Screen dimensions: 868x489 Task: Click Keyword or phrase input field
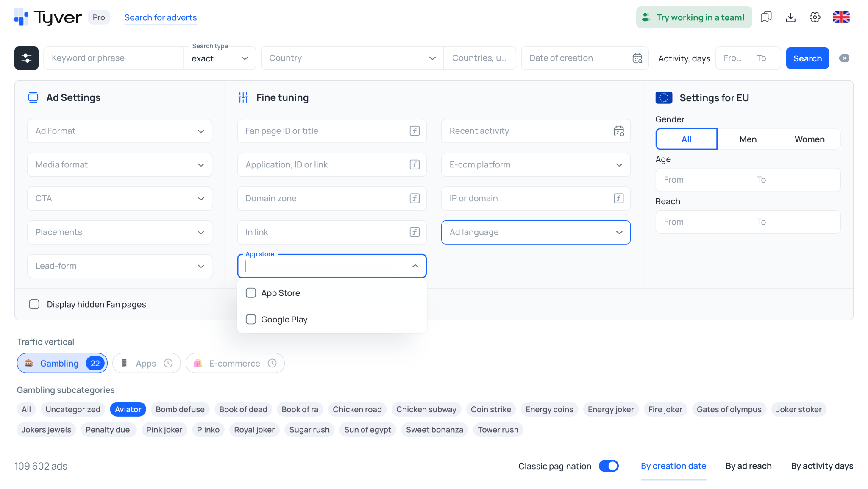(x=114, y=58)
